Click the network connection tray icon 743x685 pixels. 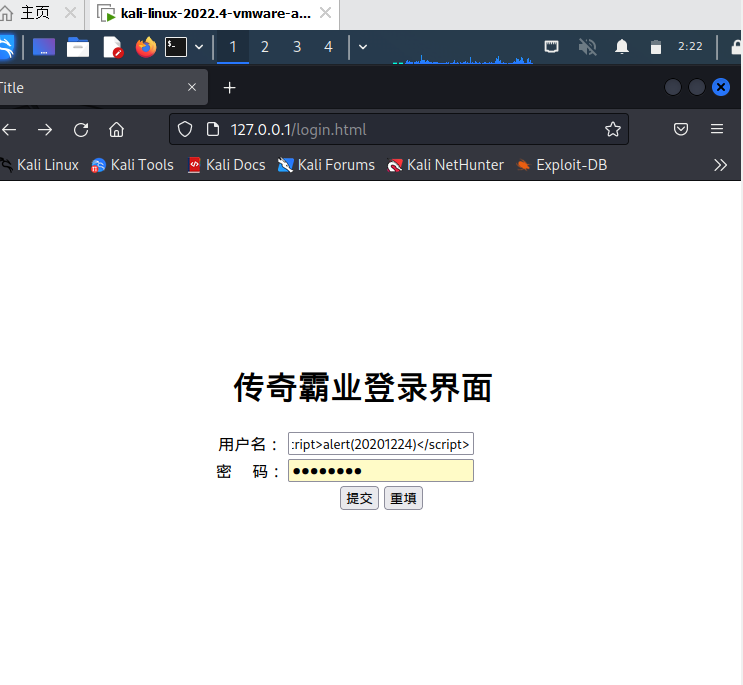click(552, 46)
